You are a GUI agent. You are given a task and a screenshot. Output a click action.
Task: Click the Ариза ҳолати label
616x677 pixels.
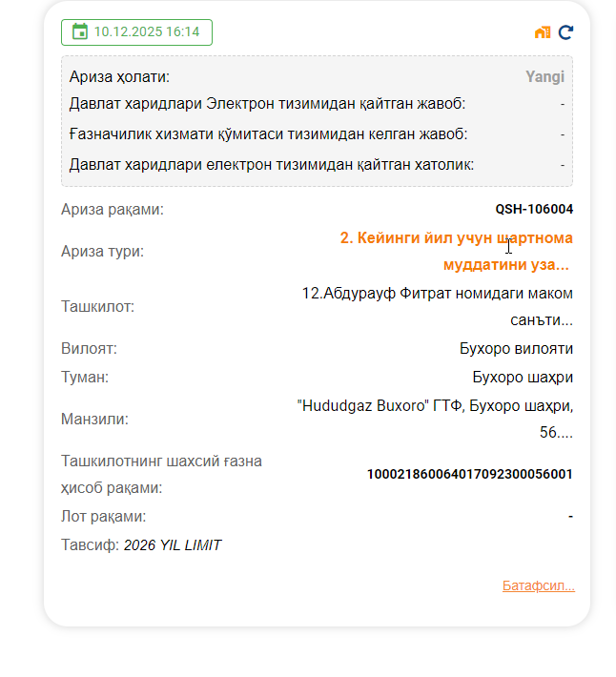coord(119,77)
